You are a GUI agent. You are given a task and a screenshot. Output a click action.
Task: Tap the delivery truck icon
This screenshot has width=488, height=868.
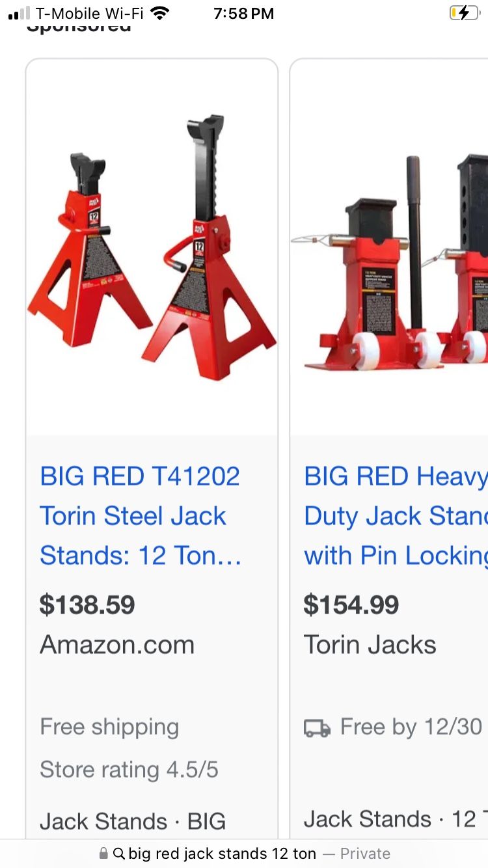point(317,728)
